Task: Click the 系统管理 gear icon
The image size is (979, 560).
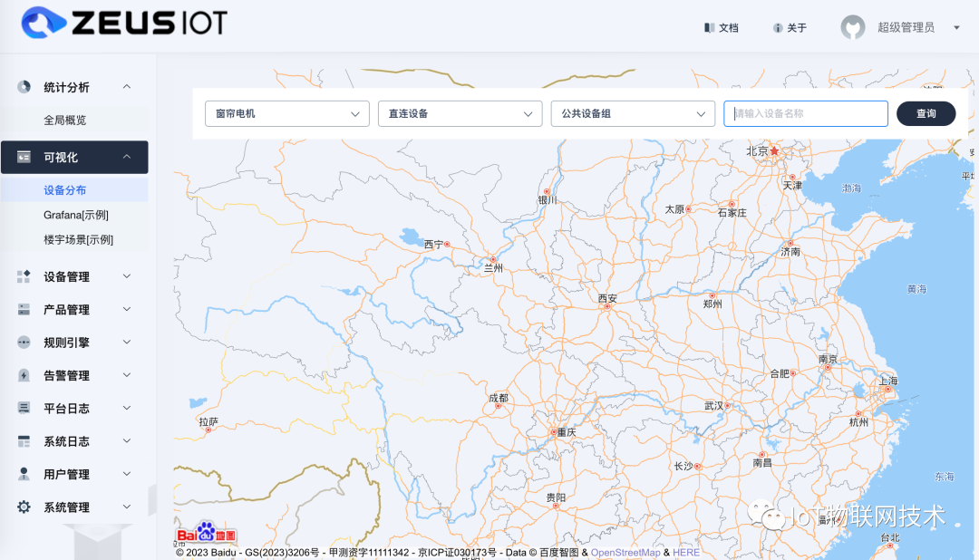Action: click(x=24, y=507)
